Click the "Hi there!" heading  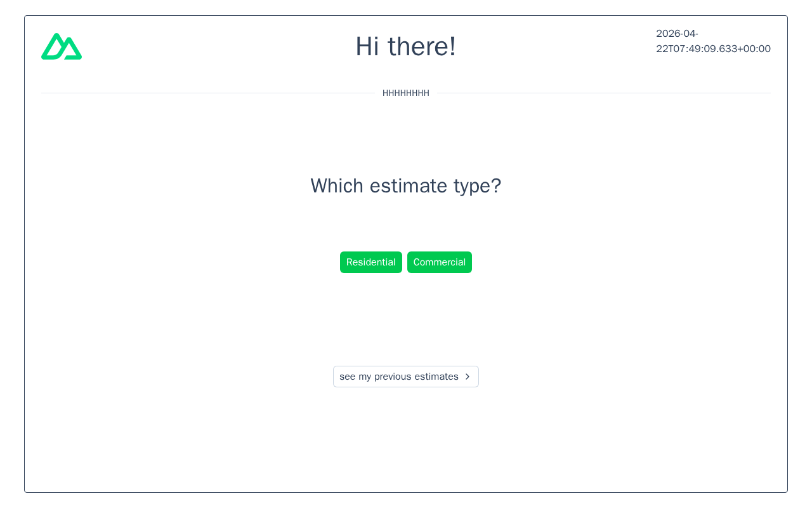[x=405, y=46]
